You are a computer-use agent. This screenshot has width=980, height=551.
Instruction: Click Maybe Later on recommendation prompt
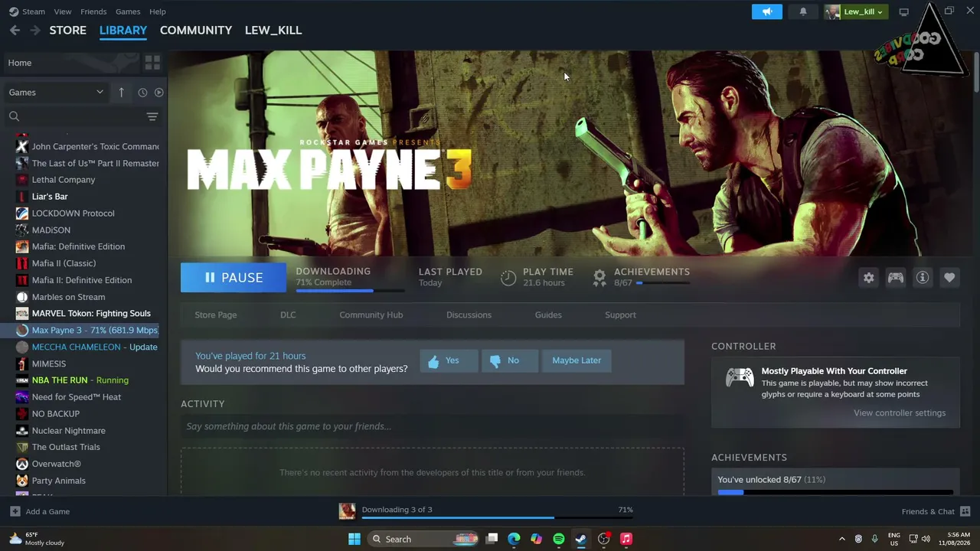pos(577,360)
